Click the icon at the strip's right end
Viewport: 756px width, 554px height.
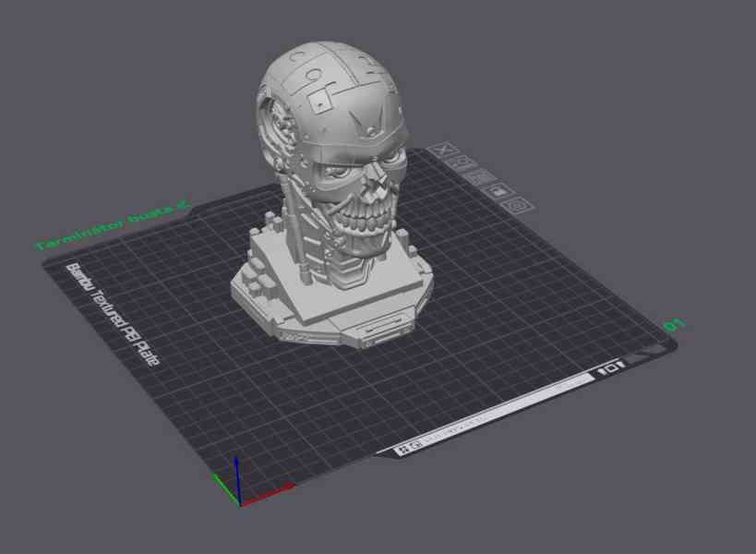[612, 368]
